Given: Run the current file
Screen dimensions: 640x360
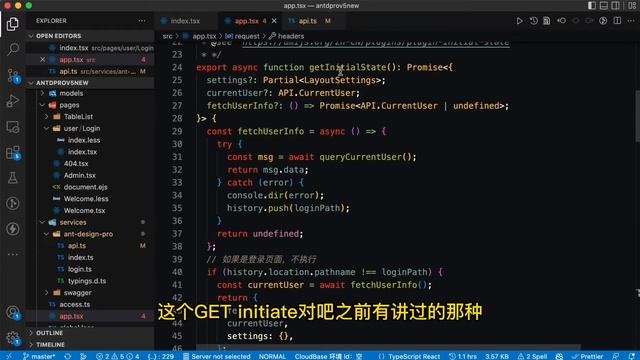Looking at the screenshot, I should [519, 21].
